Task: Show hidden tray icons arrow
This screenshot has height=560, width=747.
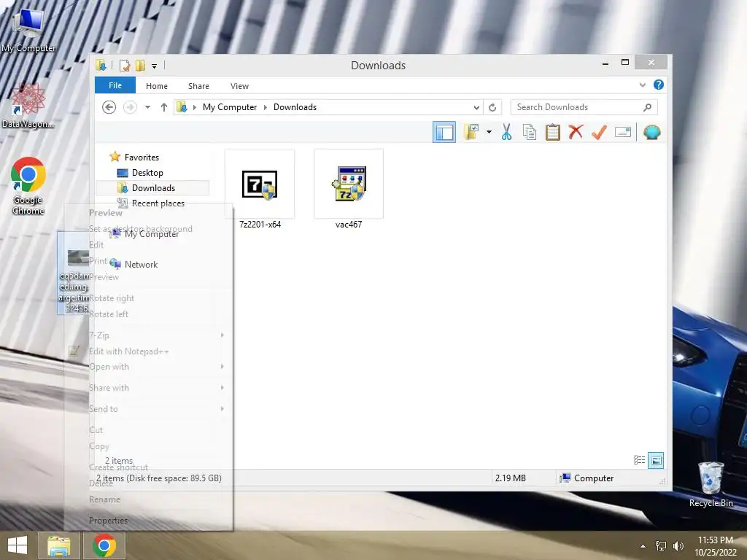Action: [643, 546]
